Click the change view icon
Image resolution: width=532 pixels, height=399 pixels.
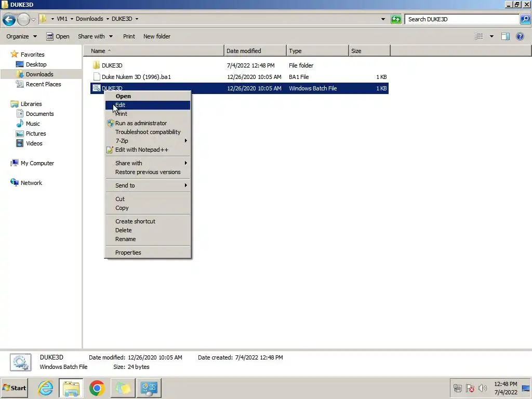(x=478, y=36)
